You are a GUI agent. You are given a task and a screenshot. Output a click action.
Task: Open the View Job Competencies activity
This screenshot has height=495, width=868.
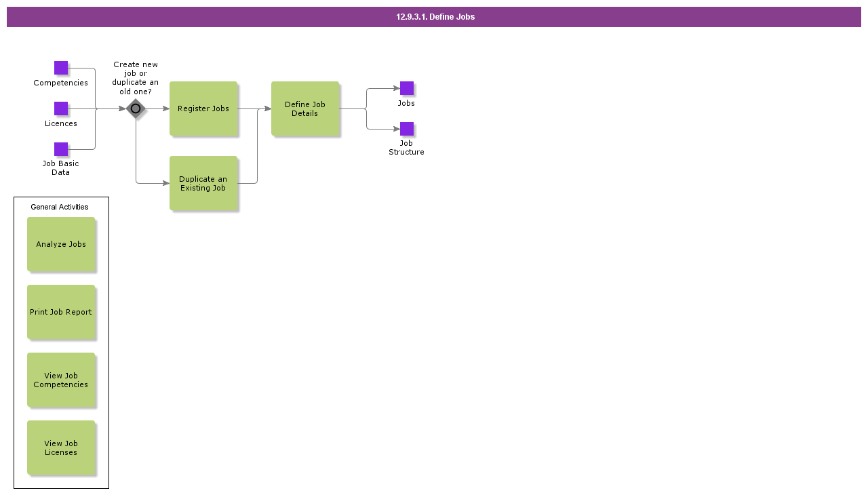tap(61, 380)
